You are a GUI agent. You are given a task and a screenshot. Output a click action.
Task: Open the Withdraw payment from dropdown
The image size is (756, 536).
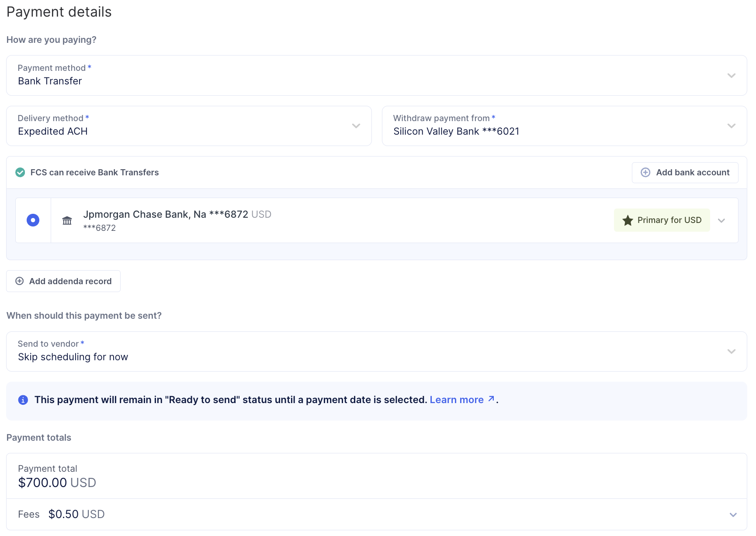tap(564, 126)
